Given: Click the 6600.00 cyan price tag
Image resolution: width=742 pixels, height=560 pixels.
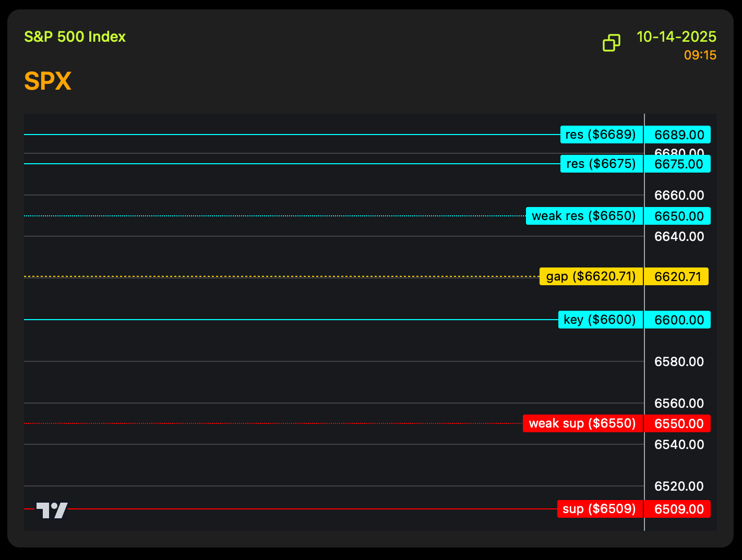Looking at the screenshot, I should [678, 320].
